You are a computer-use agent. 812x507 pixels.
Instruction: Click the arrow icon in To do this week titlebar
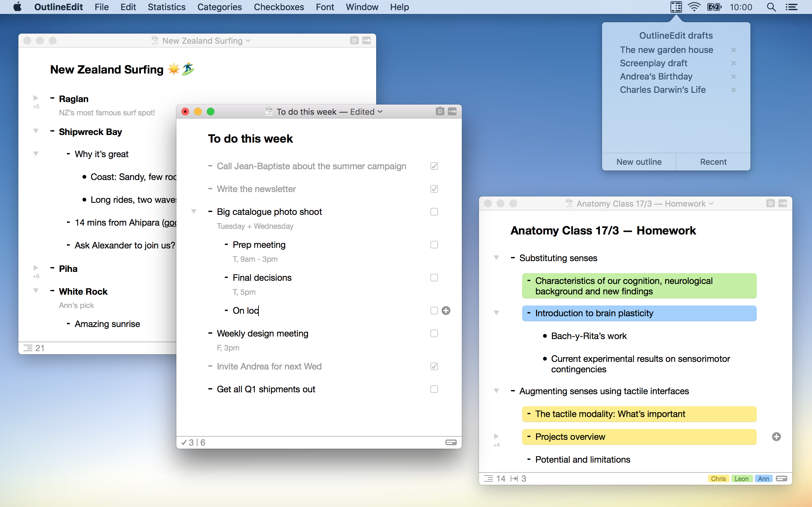coord(452,111)
